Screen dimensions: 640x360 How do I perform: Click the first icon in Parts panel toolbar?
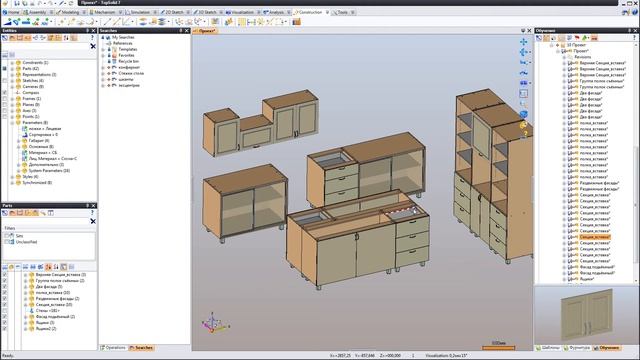5,213
